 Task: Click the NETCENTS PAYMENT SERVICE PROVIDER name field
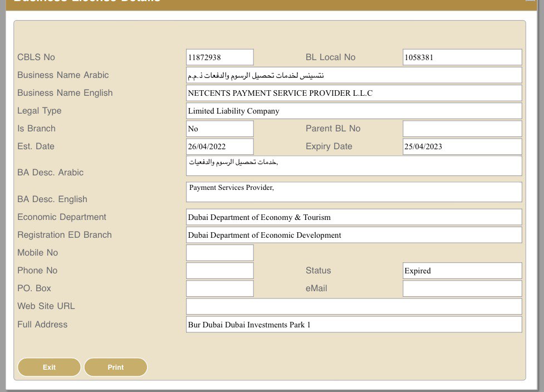click(354, 92)
